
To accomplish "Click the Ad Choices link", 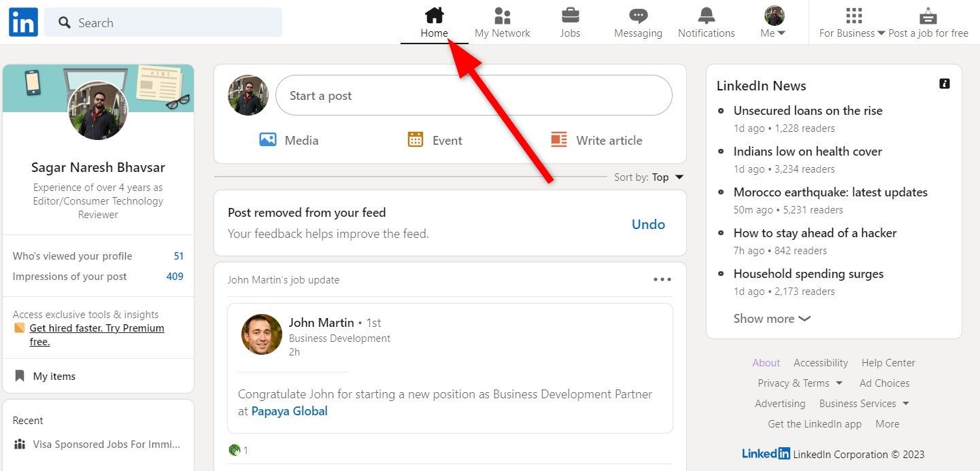I will point(884,383).
